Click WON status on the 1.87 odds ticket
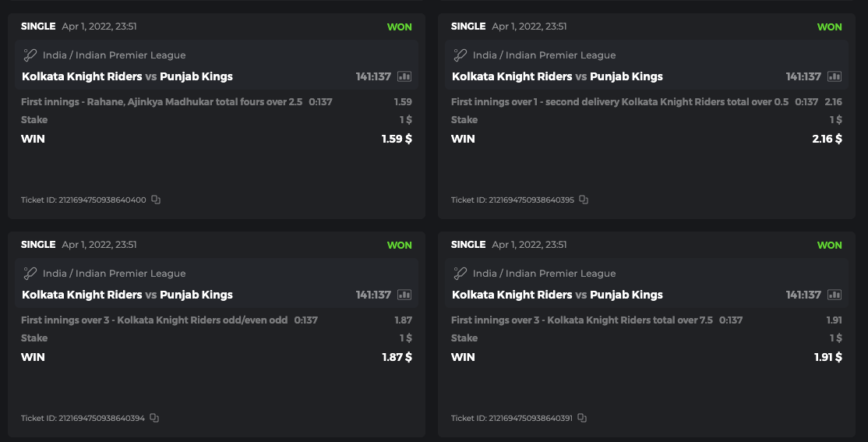 pos(399,245)
